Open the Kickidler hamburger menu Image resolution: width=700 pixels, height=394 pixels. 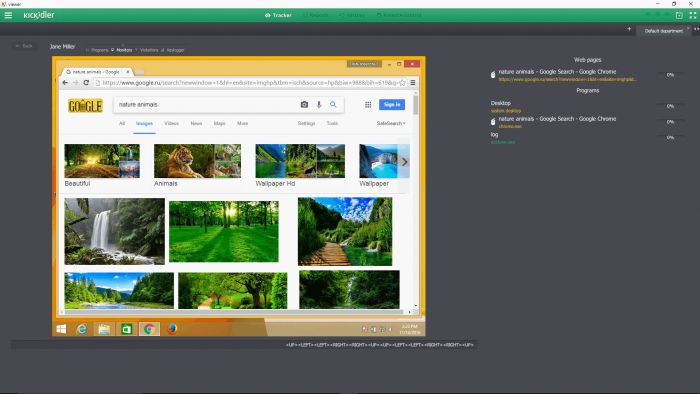(x=8, y=15)
